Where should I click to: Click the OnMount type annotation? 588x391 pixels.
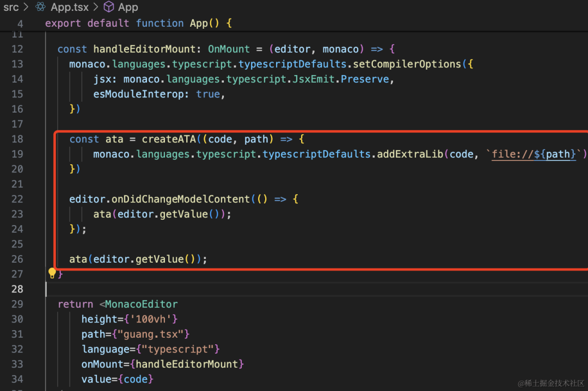(x=229, y=49)
